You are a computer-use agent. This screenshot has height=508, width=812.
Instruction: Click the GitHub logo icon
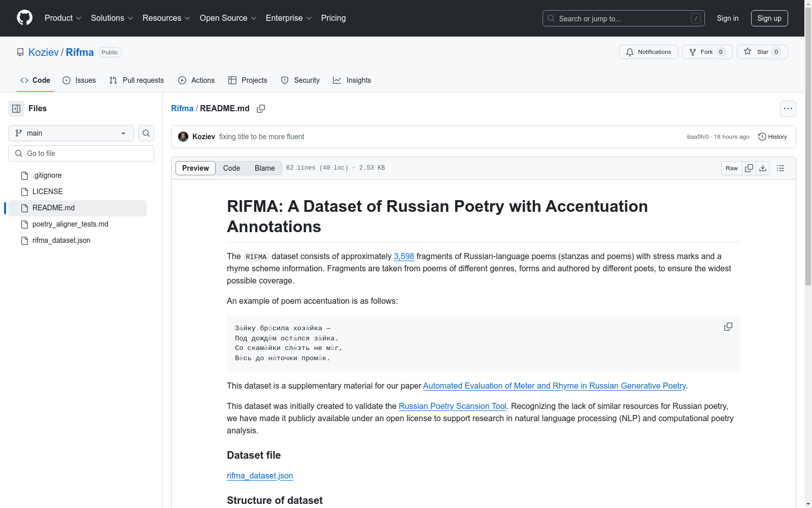24,18
